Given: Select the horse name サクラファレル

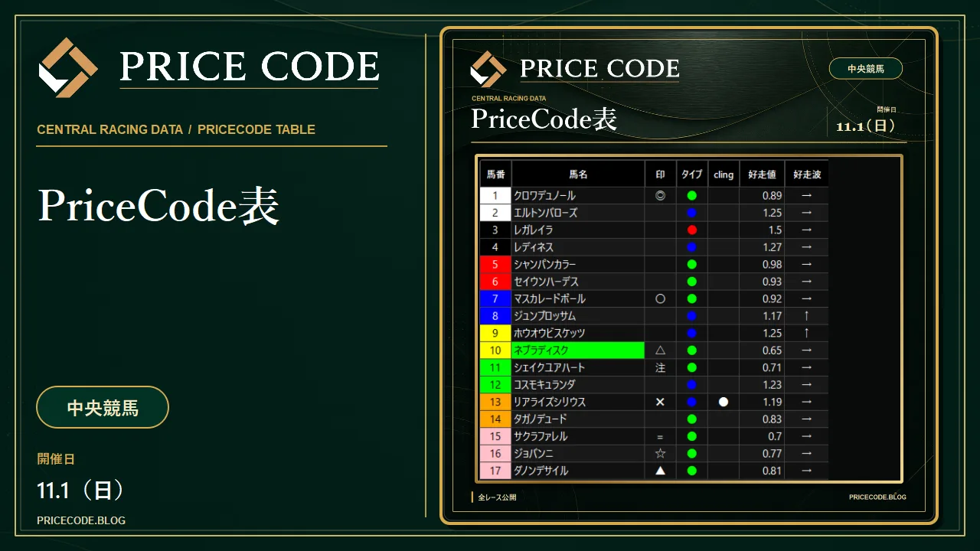Looking at the screenshot, I should tap(541, 436).
